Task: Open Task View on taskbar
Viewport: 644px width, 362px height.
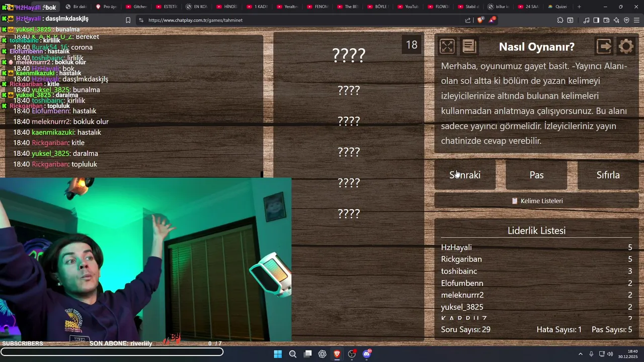Action: pos(308,354)
